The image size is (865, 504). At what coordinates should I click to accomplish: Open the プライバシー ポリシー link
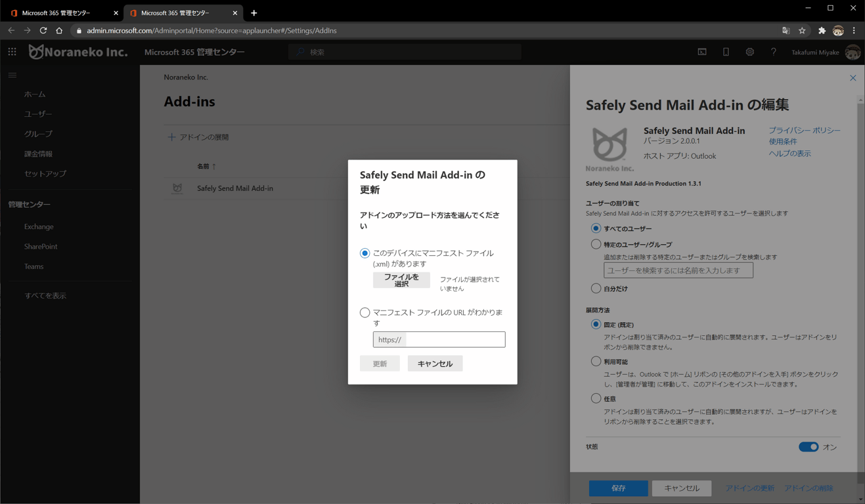(805, 131)
